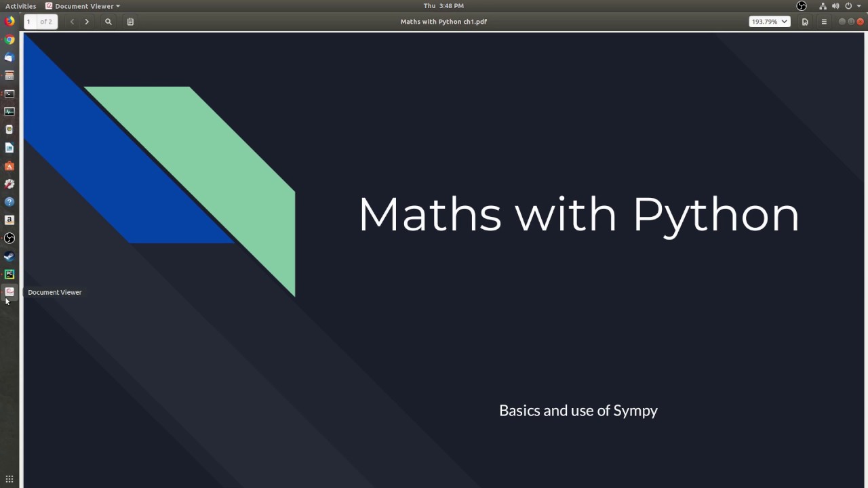The image size is (868, 488).
Task: Open the Help icon in the dock
Action: coord(9,202)
